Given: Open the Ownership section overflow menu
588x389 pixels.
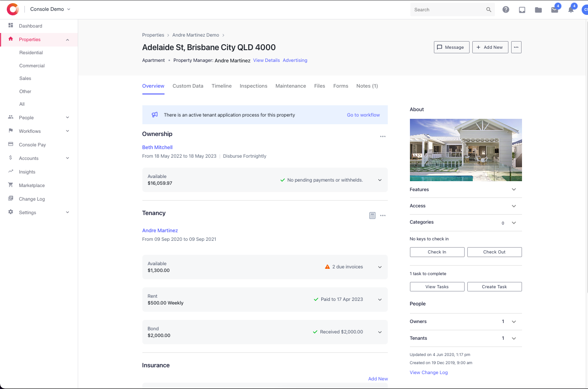Looking at the screenshot, I should tap(383, 136).
